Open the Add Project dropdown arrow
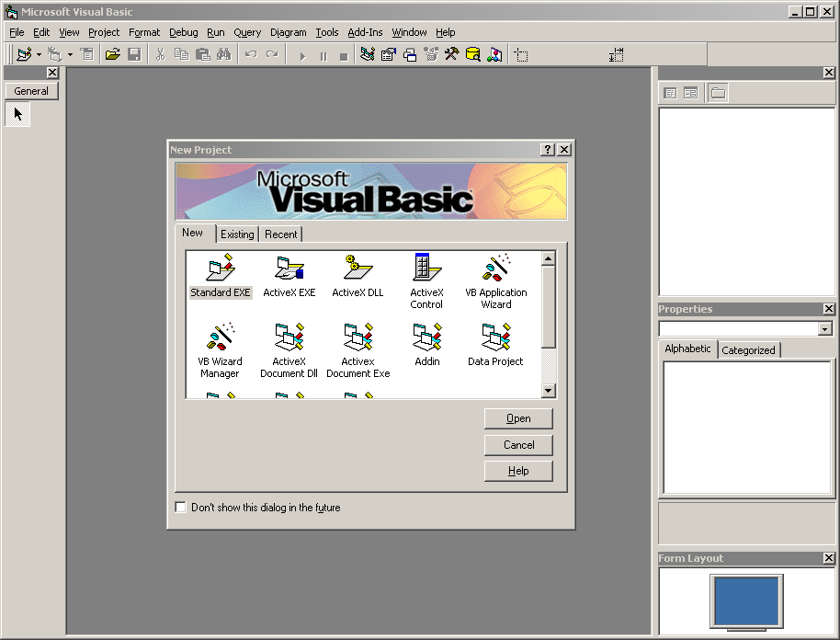This screenshot has height=640, width=840. [39, 54]
